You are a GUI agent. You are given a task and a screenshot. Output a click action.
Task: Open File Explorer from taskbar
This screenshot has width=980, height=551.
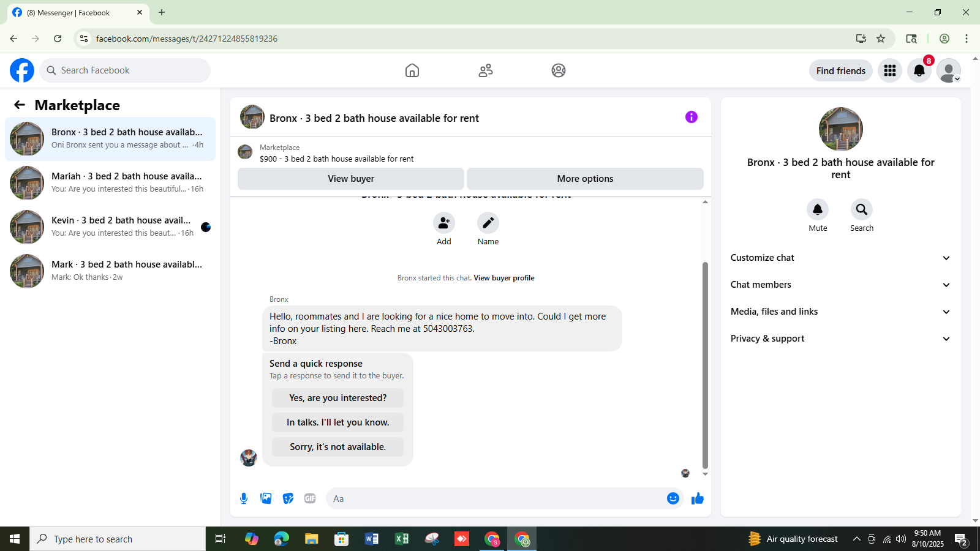pyautogui.click(x=312, y=539)
